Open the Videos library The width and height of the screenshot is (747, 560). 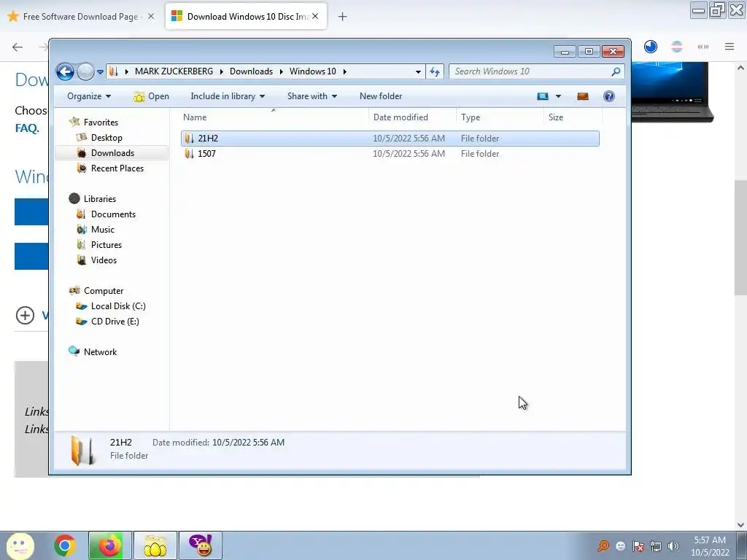(104, 260)
